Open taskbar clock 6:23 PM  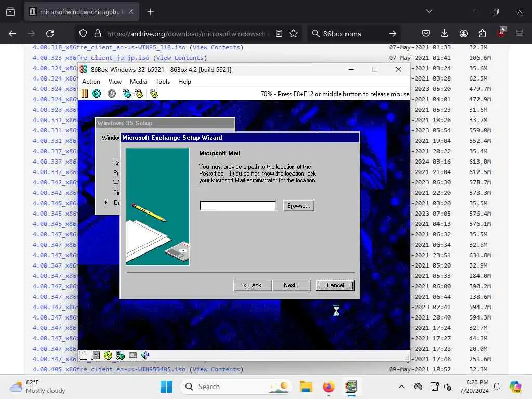(x=474, y=387)
